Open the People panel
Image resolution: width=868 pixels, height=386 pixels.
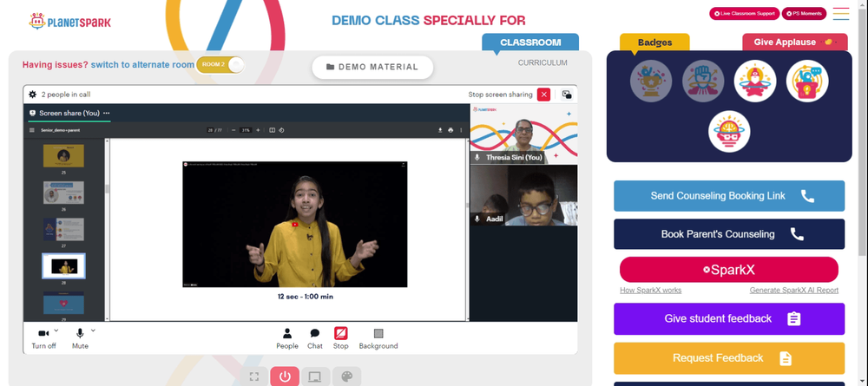coord(287,338)
